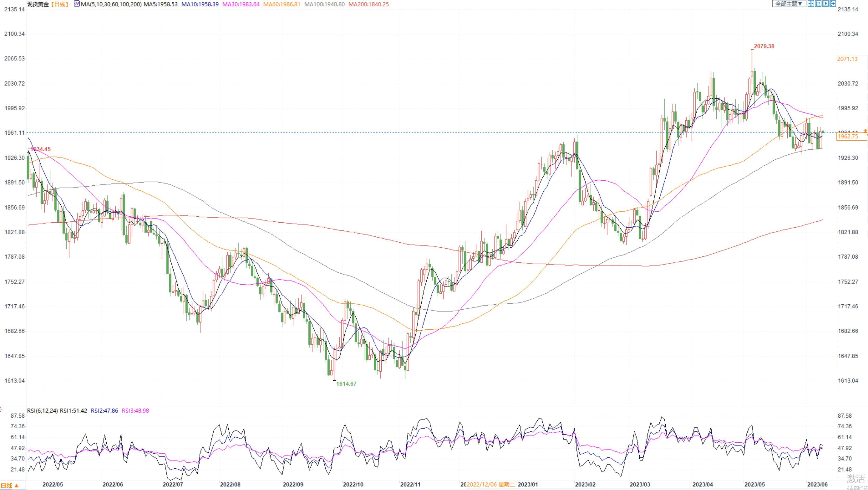Click the crosshair cursor icon

click(811, 4)
